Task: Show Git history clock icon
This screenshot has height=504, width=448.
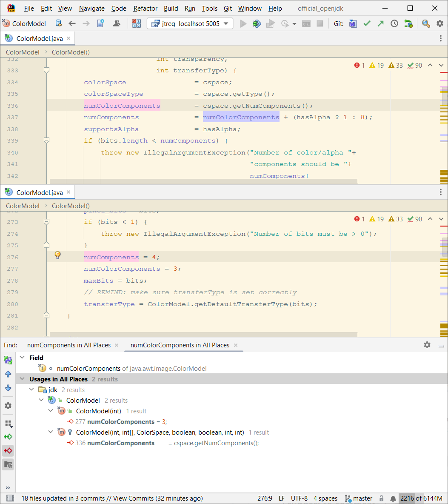Action: click(394, 23)
